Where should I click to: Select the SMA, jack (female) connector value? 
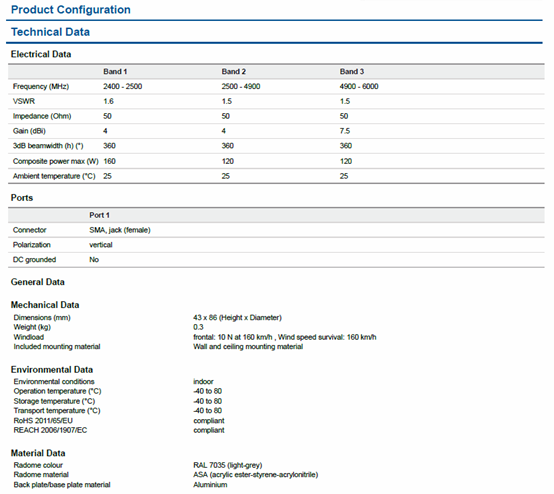119,230
